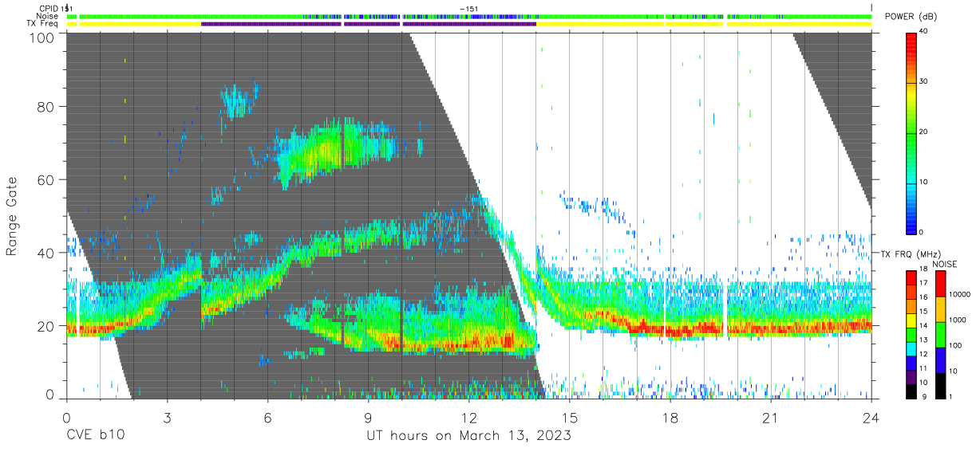Click the 'NOISE' legend title

[944, 264]
